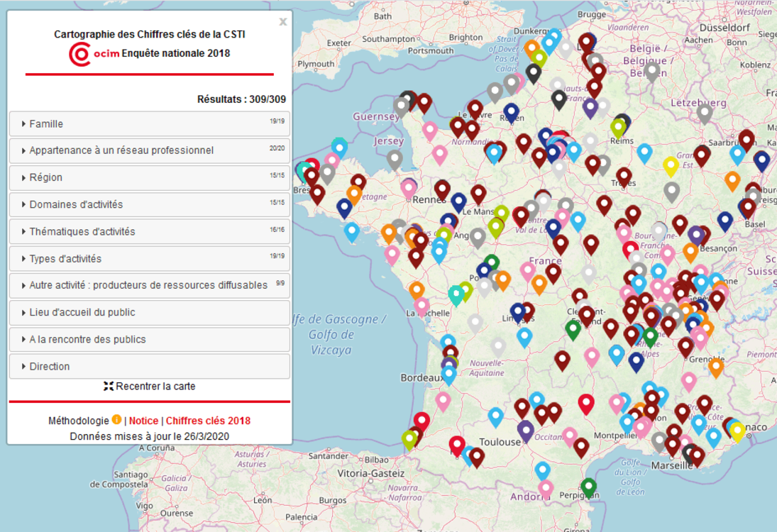Open the Notice link
The width and height of the screenshot is (777, 532).
(144, 421)
